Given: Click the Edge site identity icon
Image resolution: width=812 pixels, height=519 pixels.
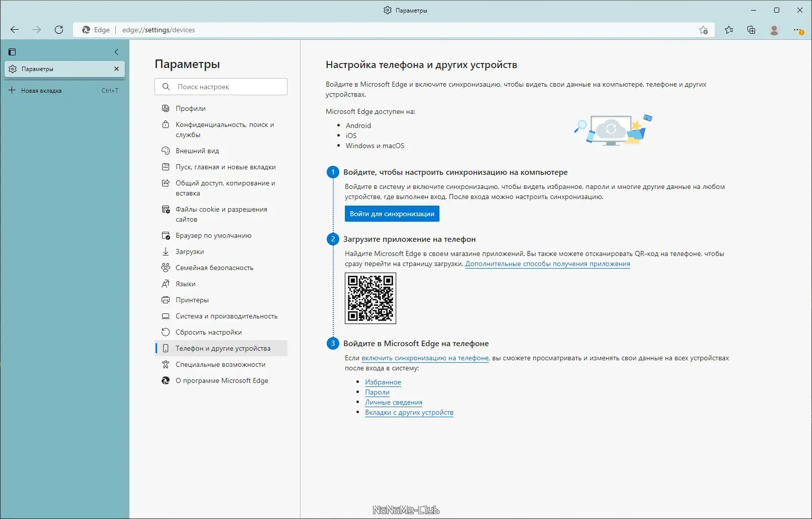Looking at the screenshot, I should (86, 30).
